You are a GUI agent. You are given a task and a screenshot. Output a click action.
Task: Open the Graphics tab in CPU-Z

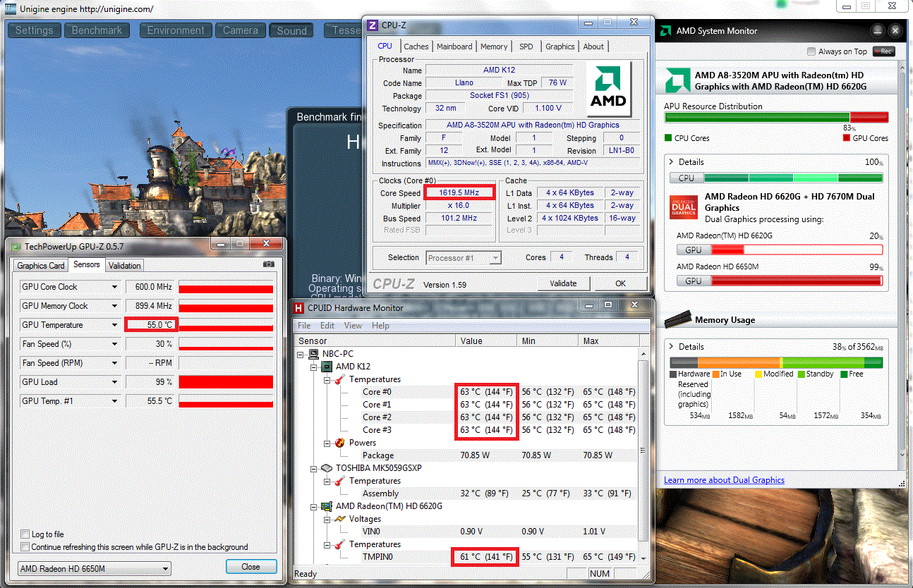click(560, 47)
